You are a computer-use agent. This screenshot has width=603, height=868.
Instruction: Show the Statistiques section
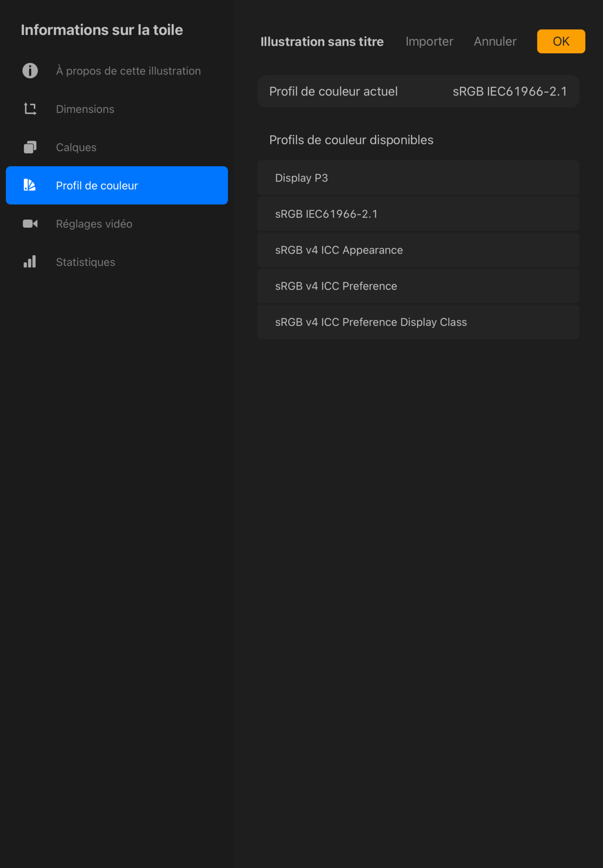(x=86, y=262)
